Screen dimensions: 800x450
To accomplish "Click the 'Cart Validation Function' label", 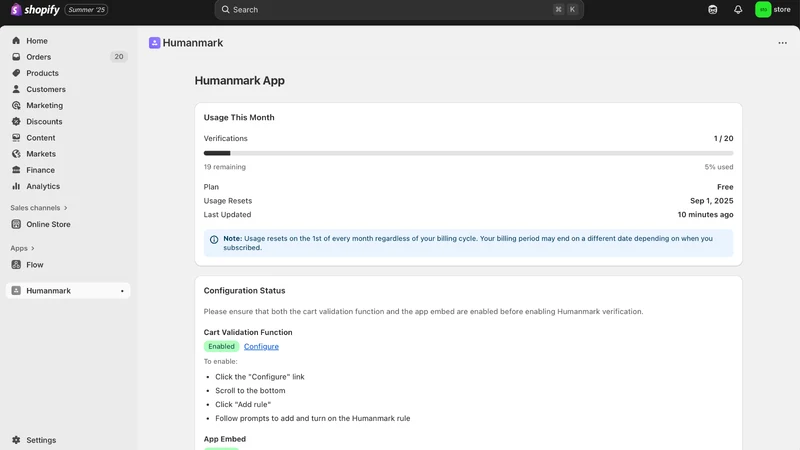I will tap(248, 332).
